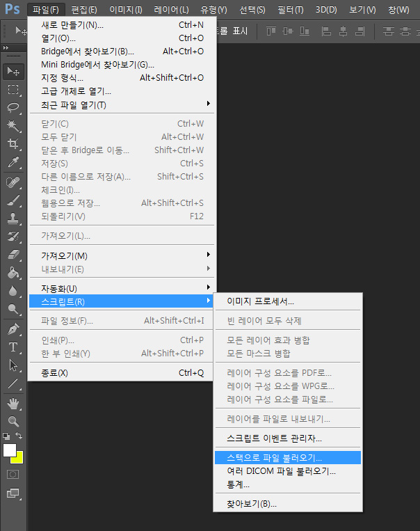Select the Hand tool
Image resolution: width=420 pixels, height=531 pixels.
click(x=13, y=404)
